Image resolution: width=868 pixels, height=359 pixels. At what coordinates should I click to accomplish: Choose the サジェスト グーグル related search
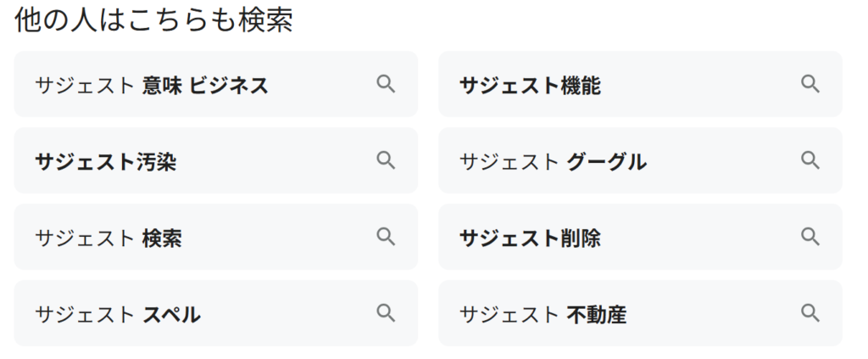coord(553,161)
